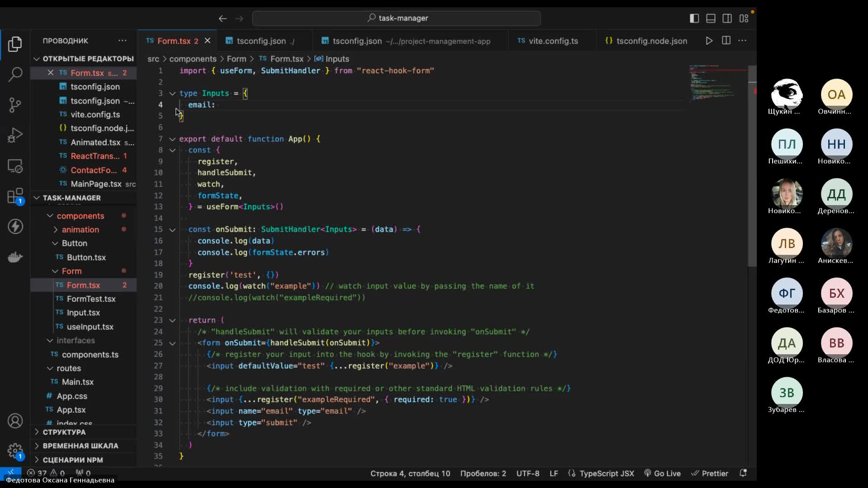This screenshot has width=868, height=488.
Task: Fold the App function at line 7
Action: point(172,139)
